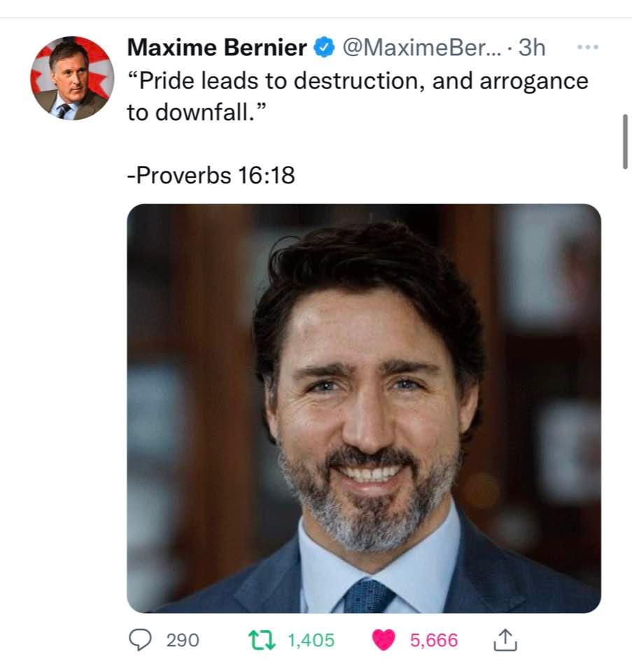632x672 pixels.
Task: Click the reply speech bubble icon
Action: pos(143,639)
